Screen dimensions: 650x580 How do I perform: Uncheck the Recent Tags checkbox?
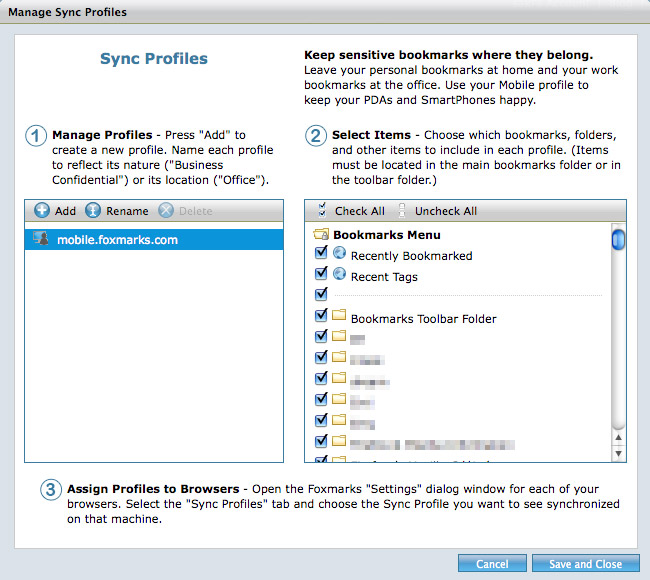[321, 273]
